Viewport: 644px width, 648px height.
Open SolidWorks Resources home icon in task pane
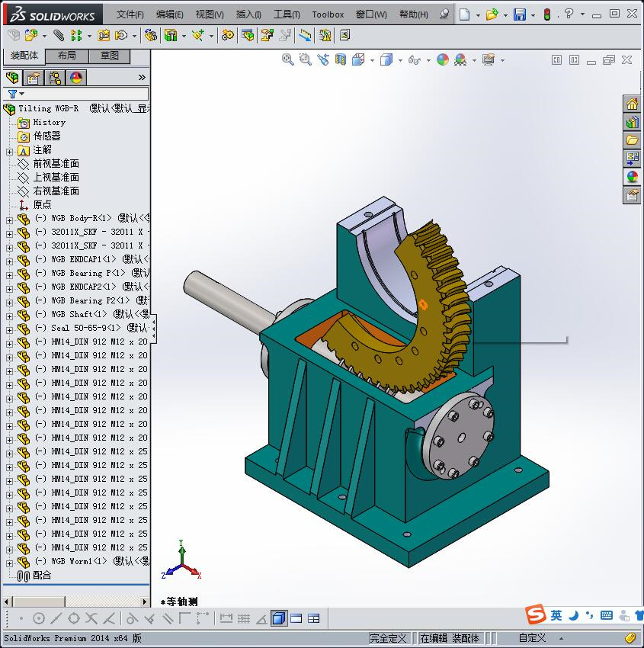pos(632,104)
